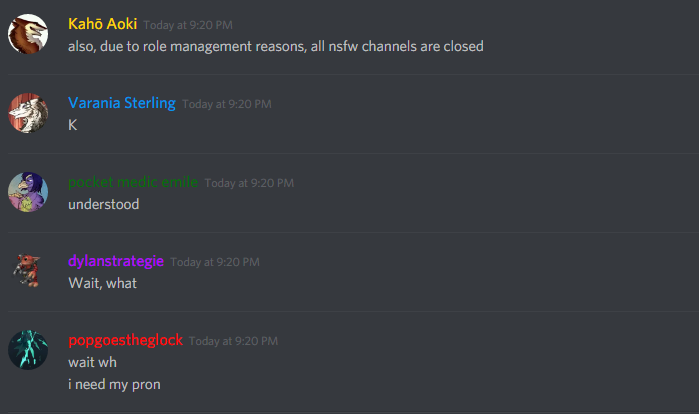Select the nsfw channels closed message
Image resolution: width=699 pixels, height=414 pixels.
tap(275, 47)
